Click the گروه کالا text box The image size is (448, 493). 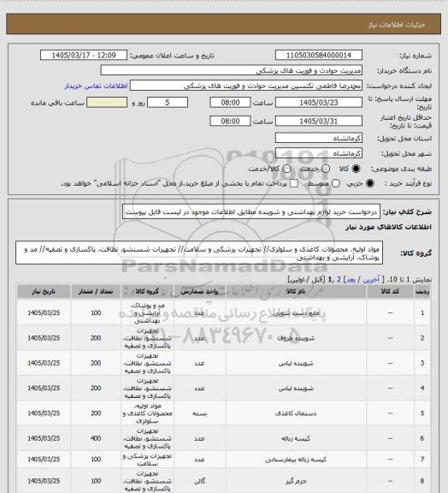(199, 253)
